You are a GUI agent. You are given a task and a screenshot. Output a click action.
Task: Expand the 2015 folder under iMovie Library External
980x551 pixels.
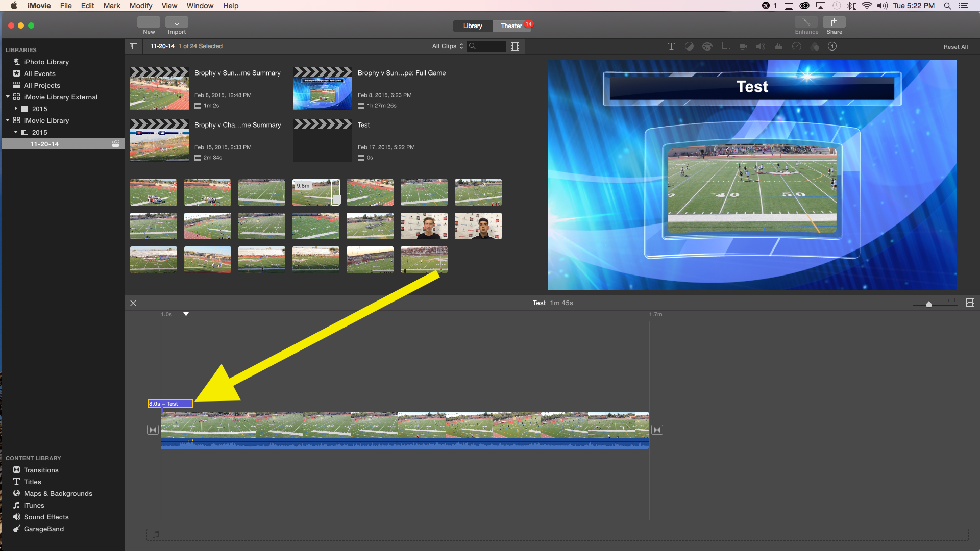click(16, 109)
